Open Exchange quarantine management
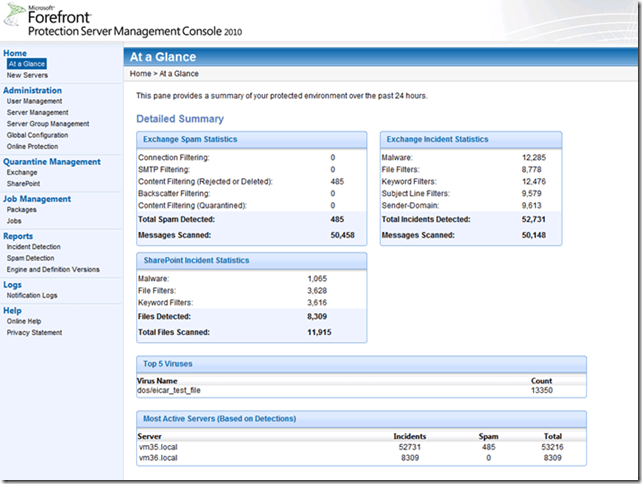 (x=22, y=172)
